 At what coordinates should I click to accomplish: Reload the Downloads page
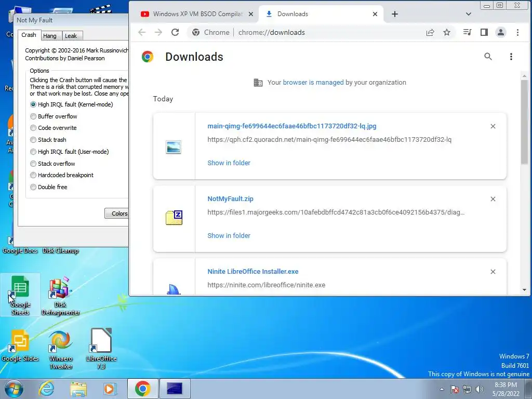point(175,32)
